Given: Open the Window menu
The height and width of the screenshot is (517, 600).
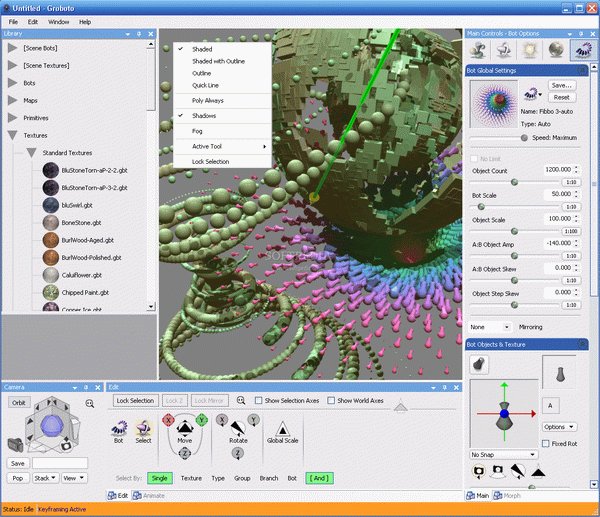Looking at the screenshot, I should (x=59, y=21).
